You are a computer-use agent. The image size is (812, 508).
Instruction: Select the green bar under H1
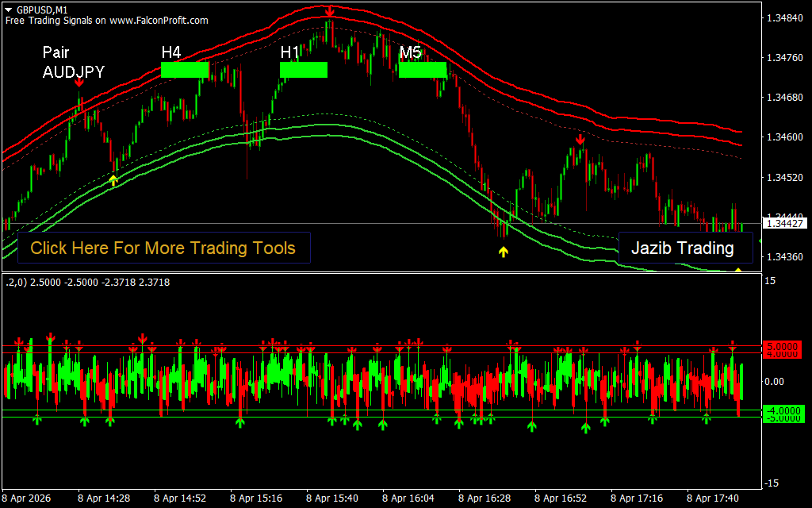pyautogui.click(x=304, y=70)
